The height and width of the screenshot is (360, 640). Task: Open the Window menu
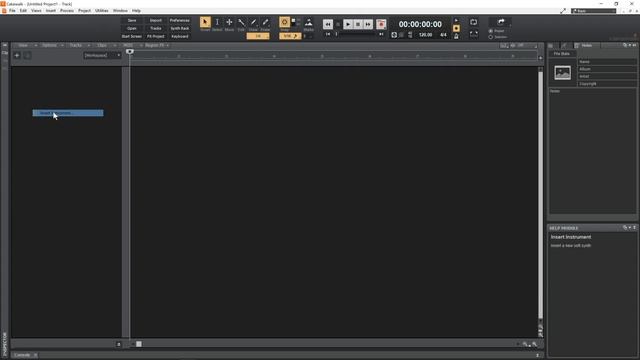pyautogui.click(x=120, y=11)
